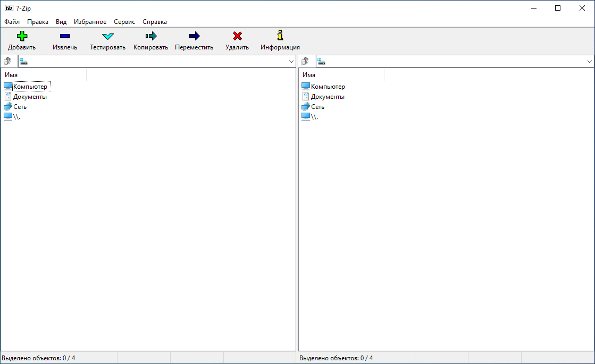Click the Удалить (Delete) red X icon
595x364 pixels.
(237, 36)
